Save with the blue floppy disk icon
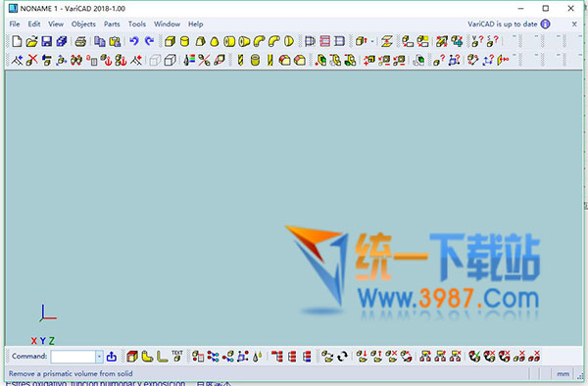The width and height of the screenshot is (588, 386). [x=46, y=41]
